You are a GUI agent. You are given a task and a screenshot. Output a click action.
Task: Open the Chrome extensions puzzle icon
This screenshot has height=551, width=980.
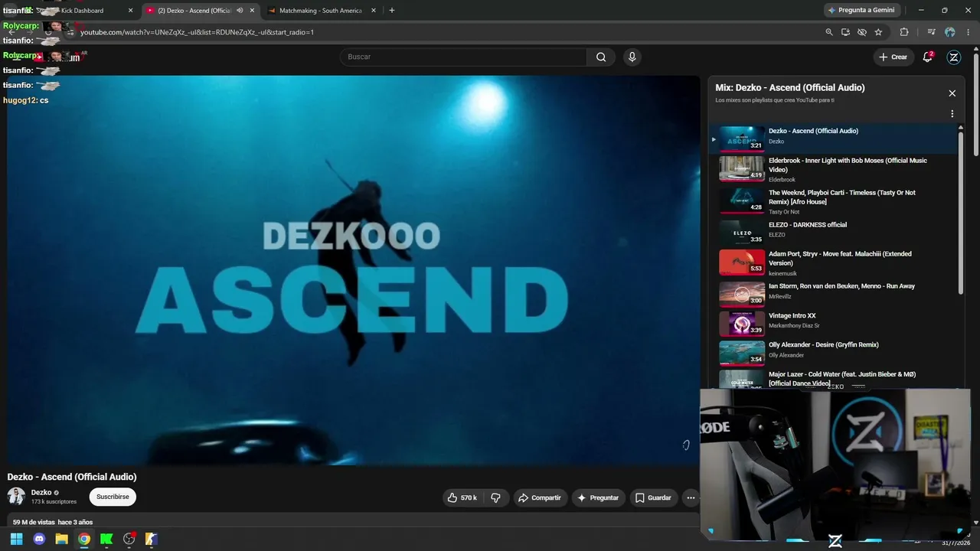click(x=904, y=32)
